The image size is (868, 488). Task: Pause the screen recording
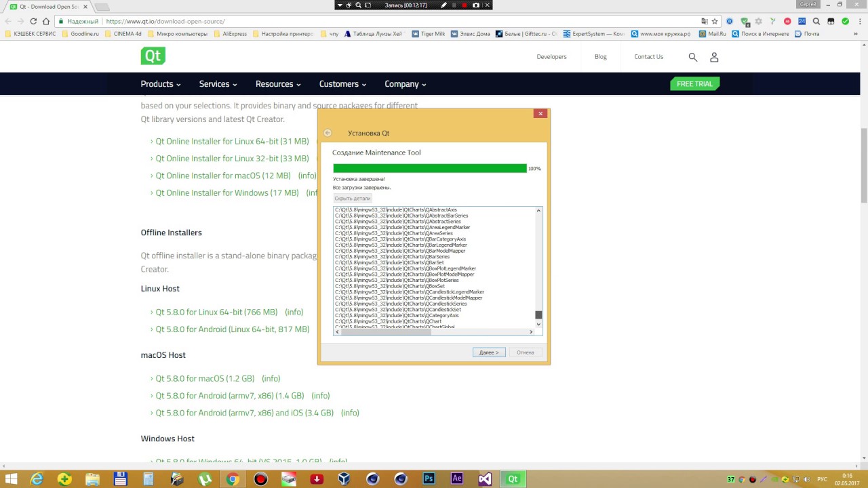pyautogui.click(x=454, y=5)
